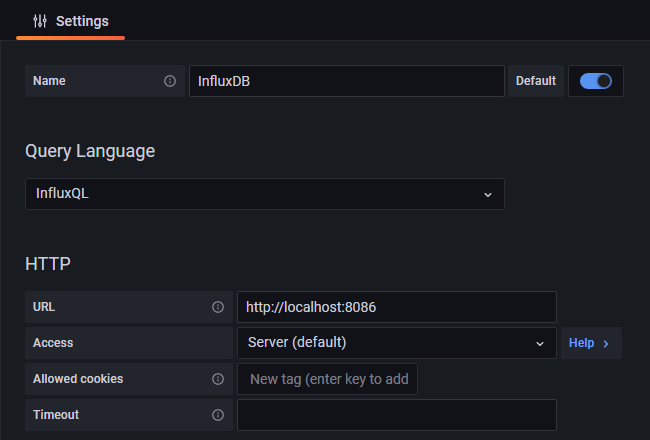650x440 pixels.
Task: Click the Timeout info icon
Action: coord(218,415)
